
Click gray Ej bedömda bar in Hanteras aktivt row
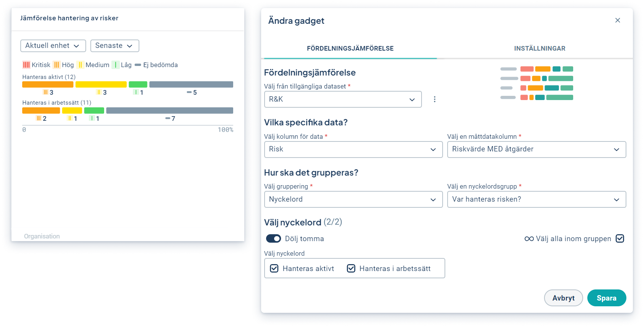click(x=191, y=84)
